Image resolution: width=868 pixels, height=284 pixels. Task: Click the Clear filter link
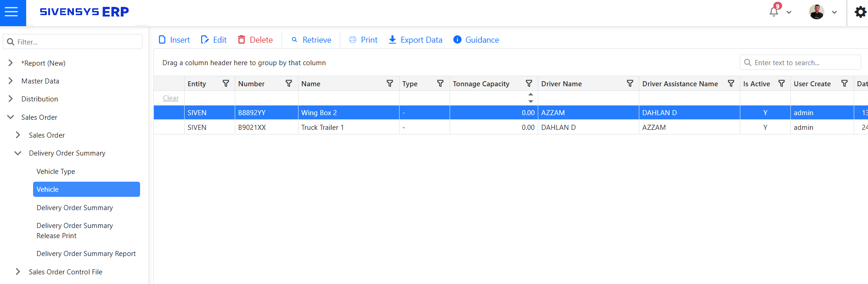click(171, 98)
